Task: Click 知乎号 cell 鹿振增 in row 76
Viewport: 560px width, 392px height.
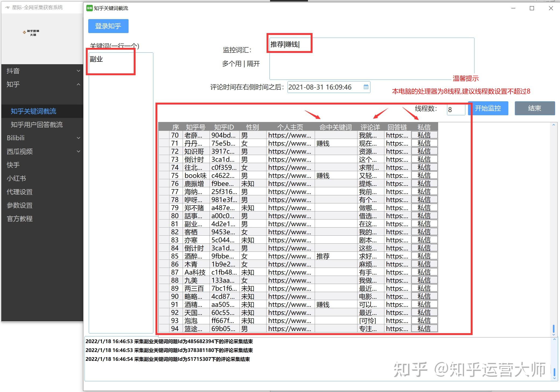Action: point(196,184)
